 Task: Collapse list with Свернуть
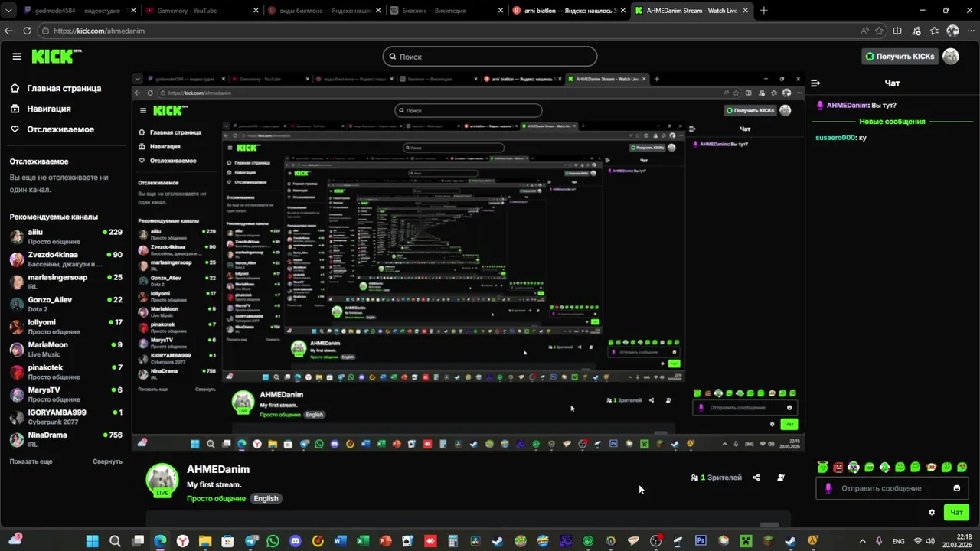(107, 461)
